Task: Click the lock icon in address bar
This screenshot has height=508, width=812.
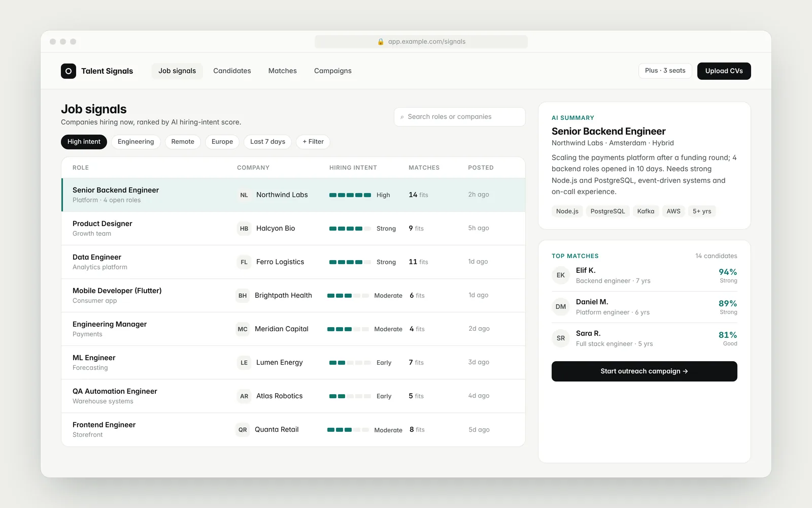Action: pos(381,42)
